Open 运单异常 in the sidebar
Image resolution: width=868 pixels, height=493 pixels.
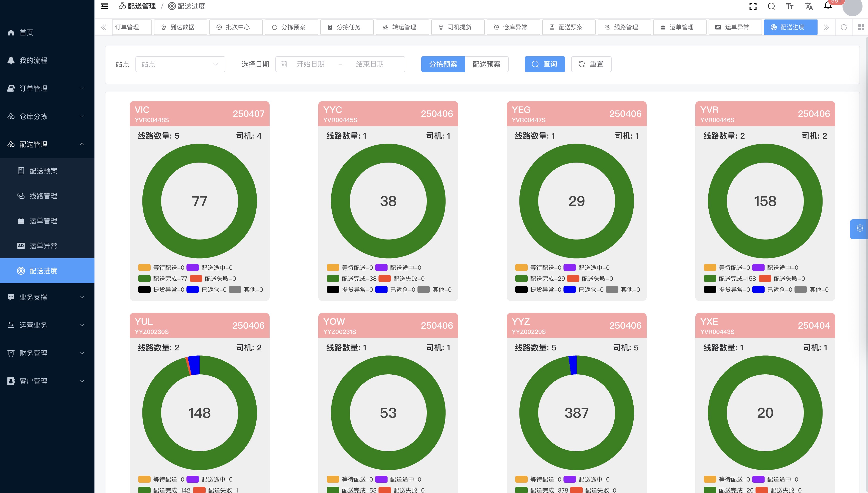[43, 246]
